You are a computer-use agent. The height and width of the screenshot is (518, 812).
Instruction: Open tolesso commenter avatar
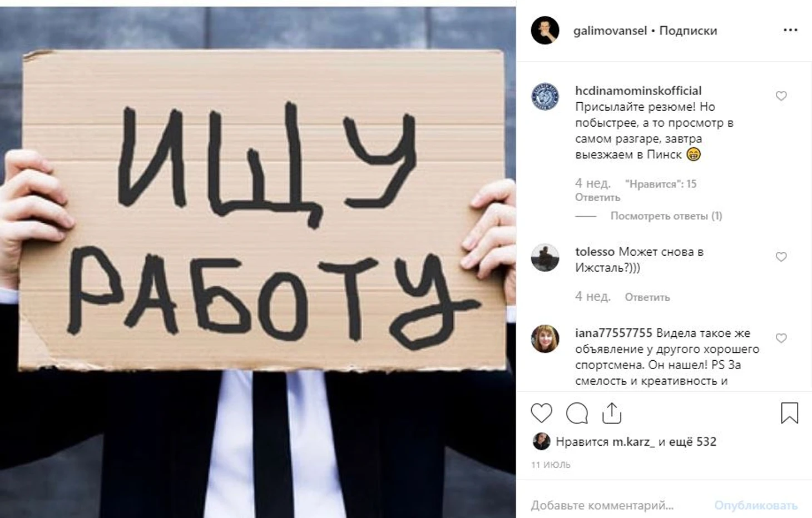point(545,257)
